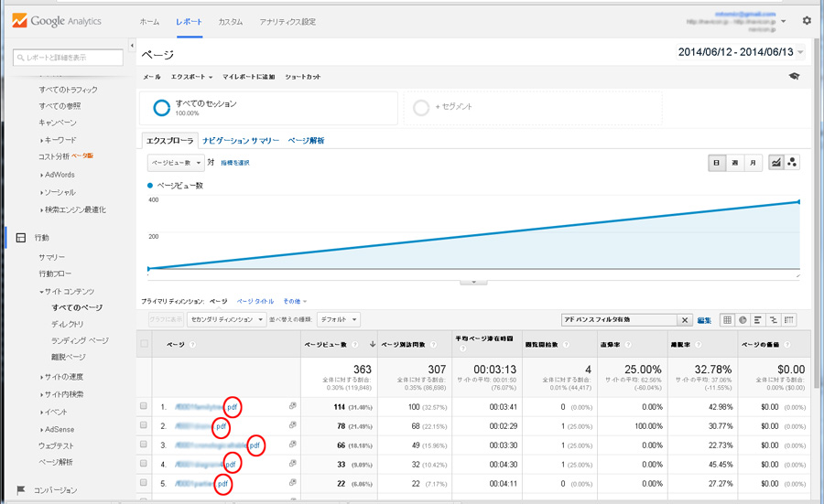Click the report search input field
Image resolution: width=824 pixels, height=504 pixels.
tap(69, 58)
